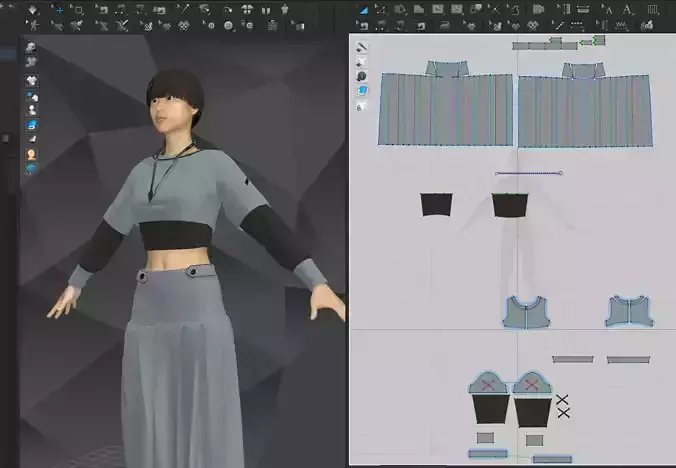This screenshot has width=676, height=468.
Task: Choose the dashed-line Free Topstitch tool
Action: pos(577,26)
